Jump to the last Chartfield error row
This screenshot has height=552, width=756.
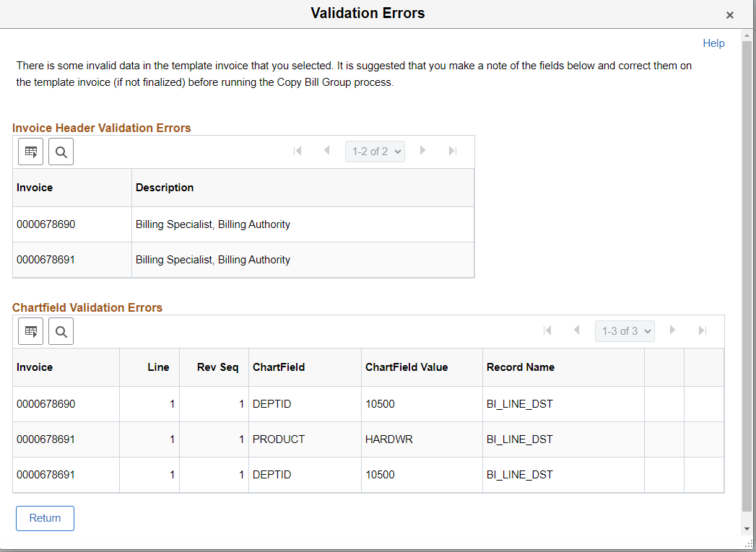(702, 330)
